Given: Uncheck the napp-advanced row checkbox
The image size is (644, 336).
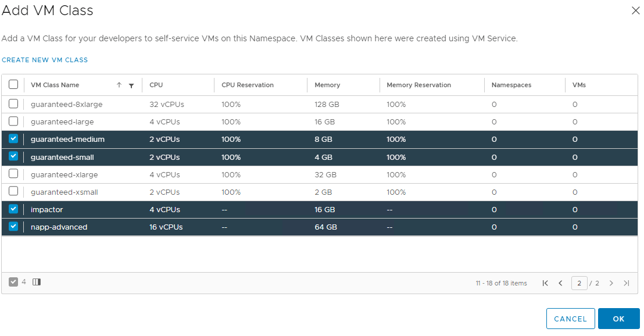Looking at the screenshot, I should [13, 226].
